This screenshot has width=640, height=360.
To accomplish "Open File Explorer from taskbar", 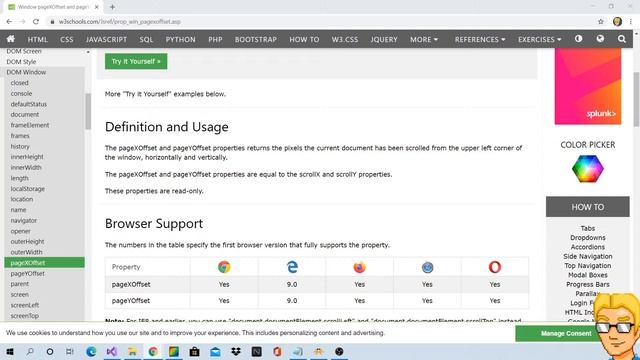I will pos(132,351).
